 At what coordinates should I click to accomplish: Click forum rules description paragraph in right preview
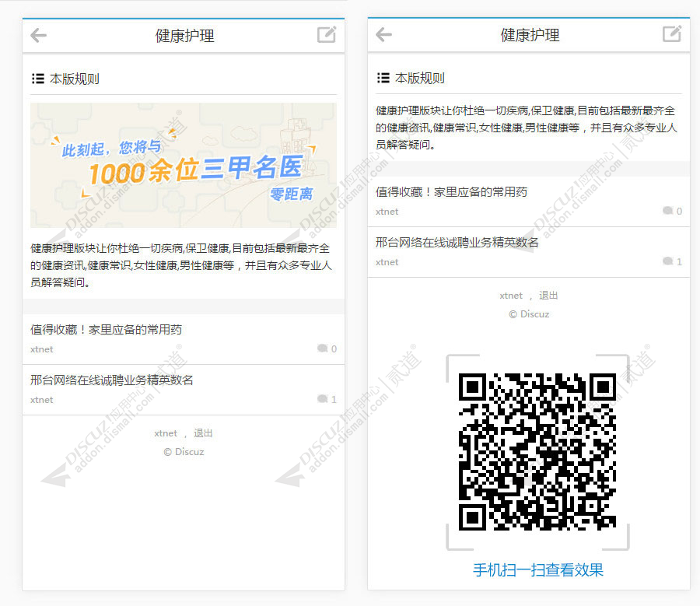pos(527,128)
